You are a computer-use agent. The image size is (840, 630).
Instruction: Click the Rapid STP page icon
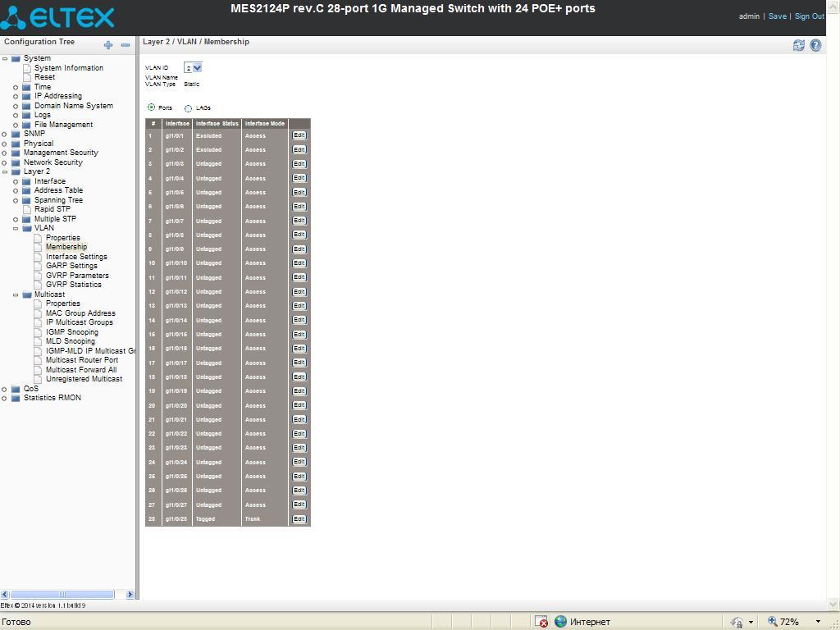[27, 209]
